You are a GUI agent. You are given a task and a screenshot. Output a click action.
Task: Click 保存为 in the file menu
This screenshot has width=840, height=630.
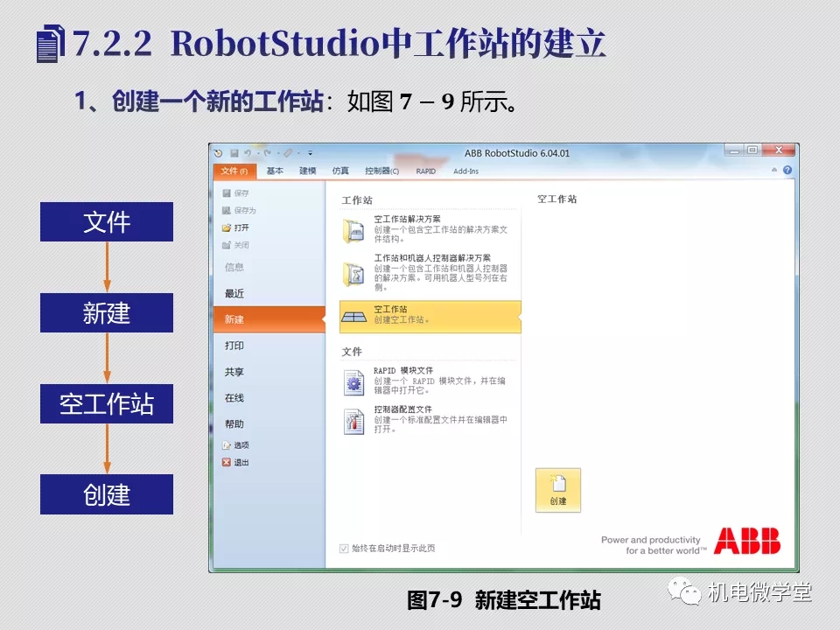239,211
